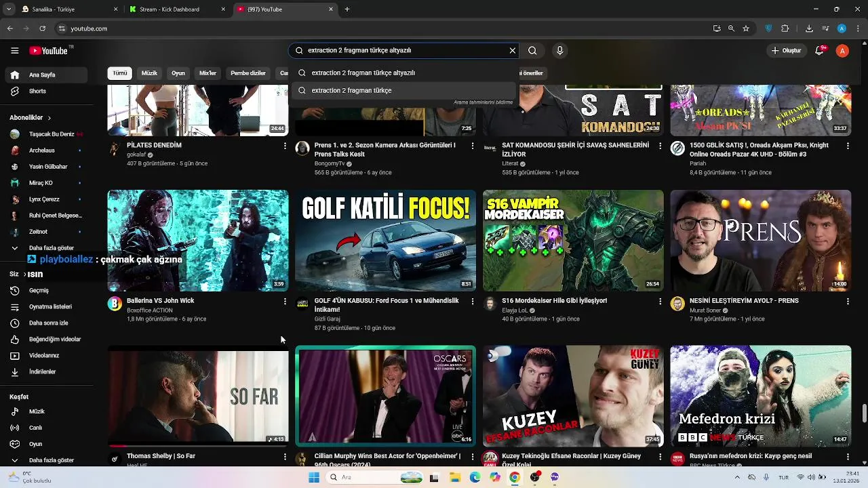This screenshot has width=868, height=488.
Task: Select the Mixler filter chip
Action: (x=208, y=73)
